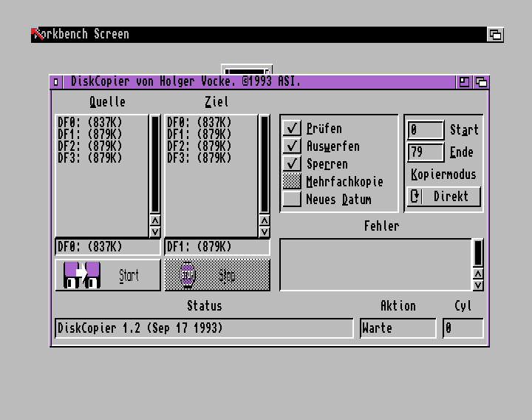The width and height of the screenshot is (532, 420).
Task: Click the Quelle list vertical scrollbar slider
Action: [x=154, y=164]
